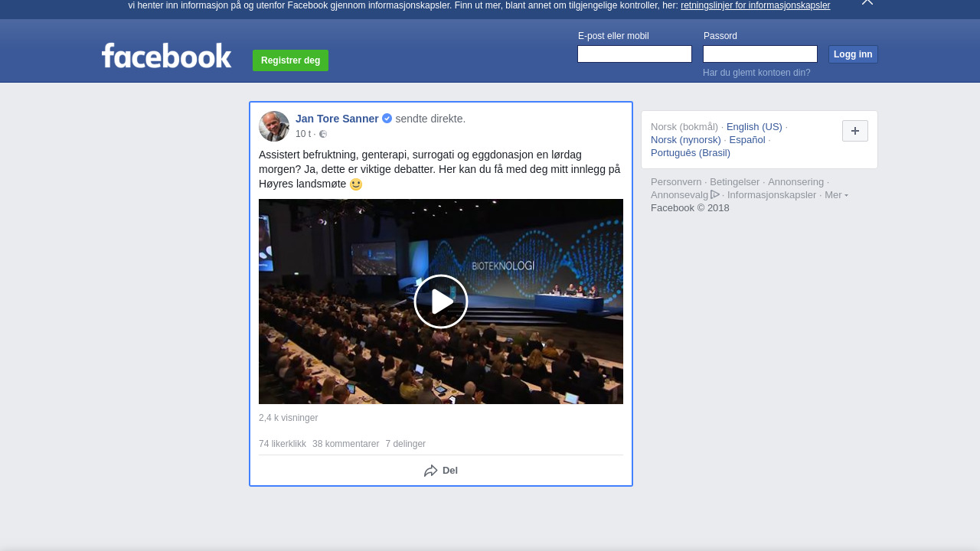Image resolution: width=980 pixels, height=551 pixels.
Task: Open more languages with plus button
Action: [x=855, y=131]
